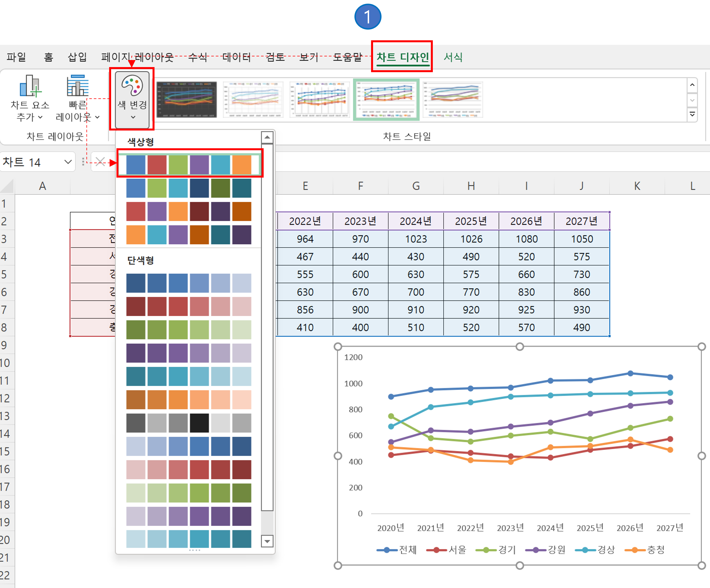710x588 pixels.
Task: Open the 차트 디자인 ribbon tab
Action: (402, 57)
